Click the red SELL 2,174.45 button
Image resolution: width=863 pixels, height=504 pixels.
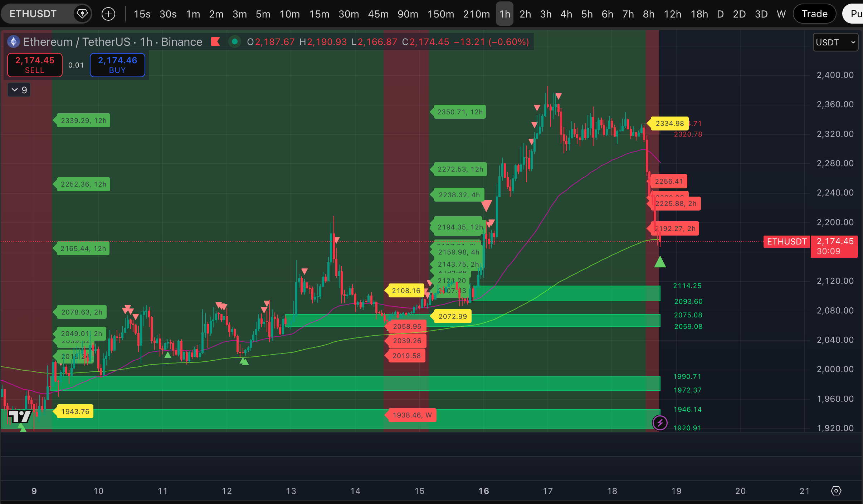tap(35, 65)
